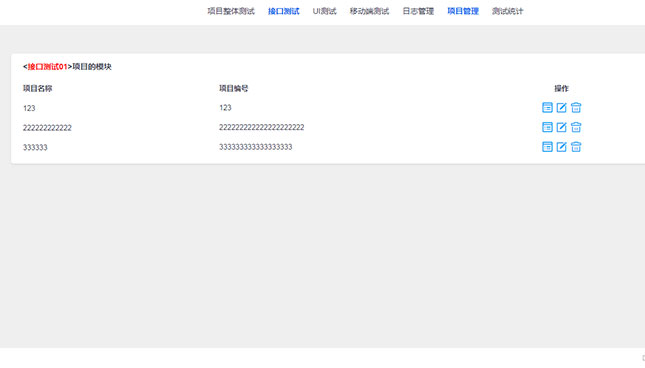The height and width of the screenshot is (368, 645).
Task: Edit the module named 333333
Action: click(x=561, y=147)
